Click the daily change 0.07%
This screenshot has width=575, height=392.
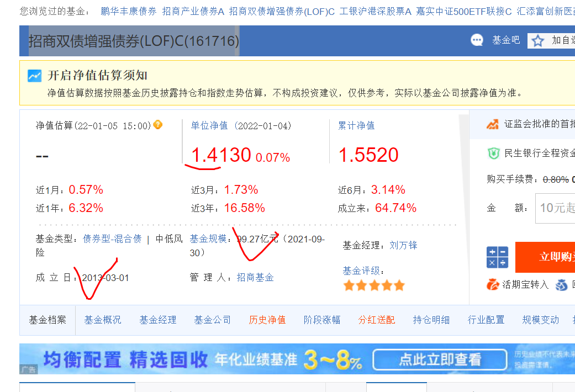(273, 158)
